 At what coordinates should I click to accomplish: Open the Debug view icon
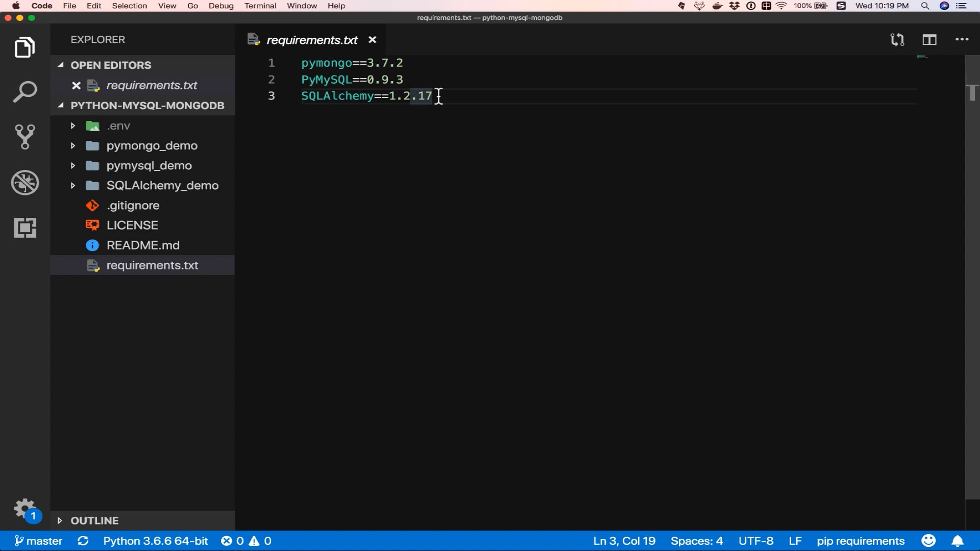point(24,183)
